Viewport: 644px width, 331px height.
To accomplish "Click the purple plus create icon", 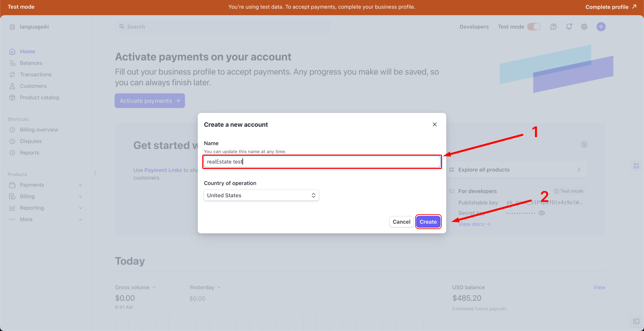I will [x=601, y=27].
